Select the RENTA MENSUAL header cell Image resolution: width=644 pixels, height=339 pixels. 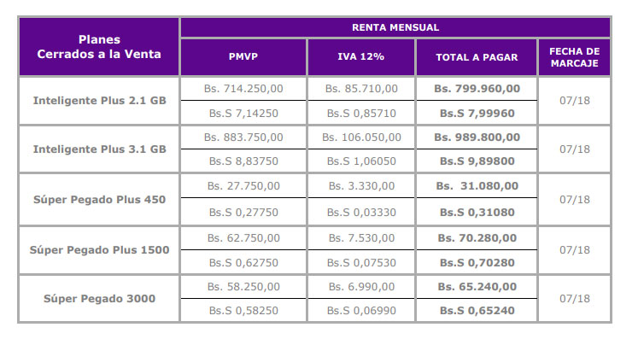pyautogui.click(x=395, y=27)
